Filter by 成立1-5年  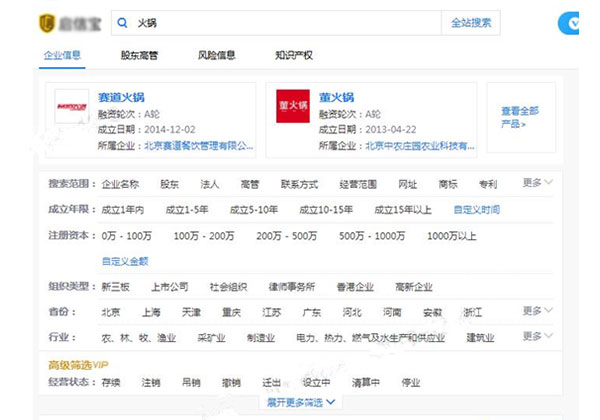click(187, 210)
